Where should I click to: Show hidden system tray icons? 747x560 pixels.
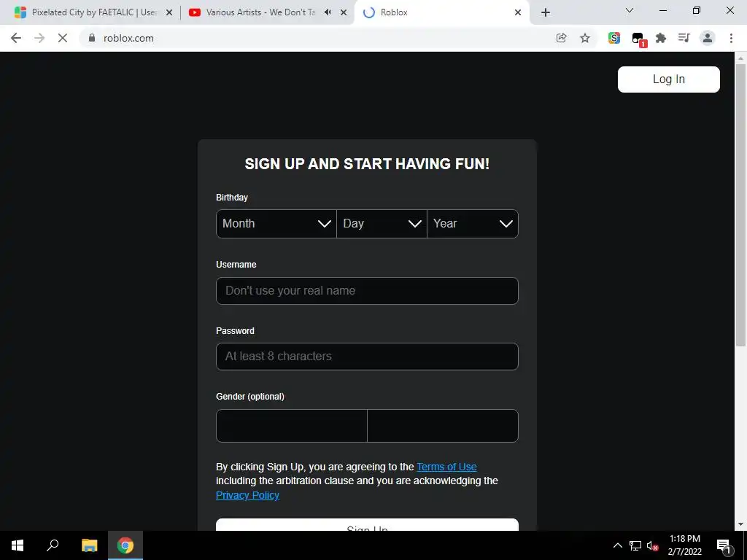click(617, 545)
